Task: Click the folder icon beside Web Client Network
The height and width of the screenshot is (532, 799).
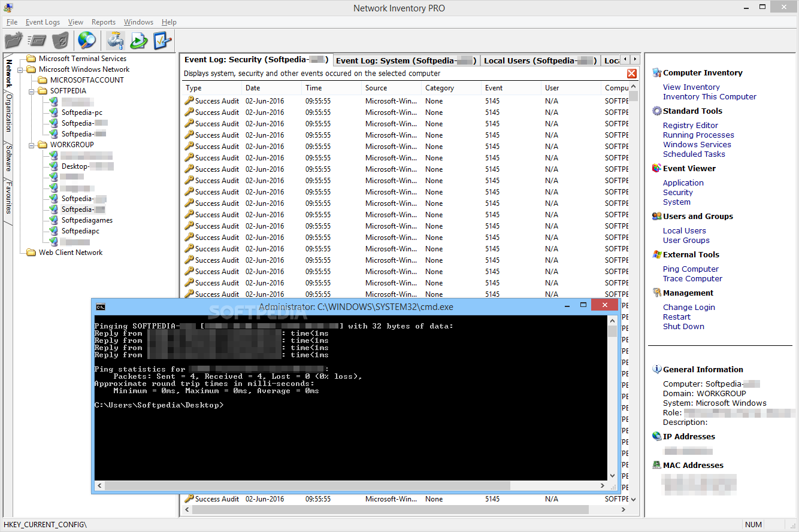Action: pos(31,253)
